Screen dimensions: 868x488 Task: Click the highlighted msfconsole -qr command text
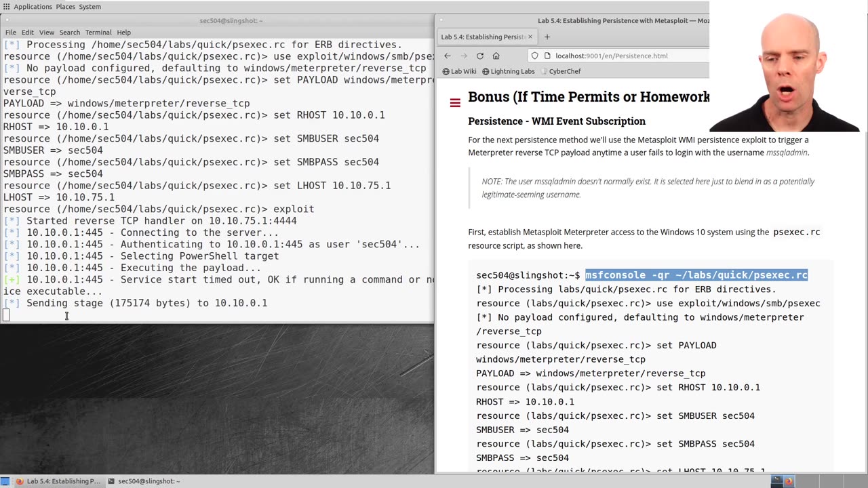(x=696, y=275)
